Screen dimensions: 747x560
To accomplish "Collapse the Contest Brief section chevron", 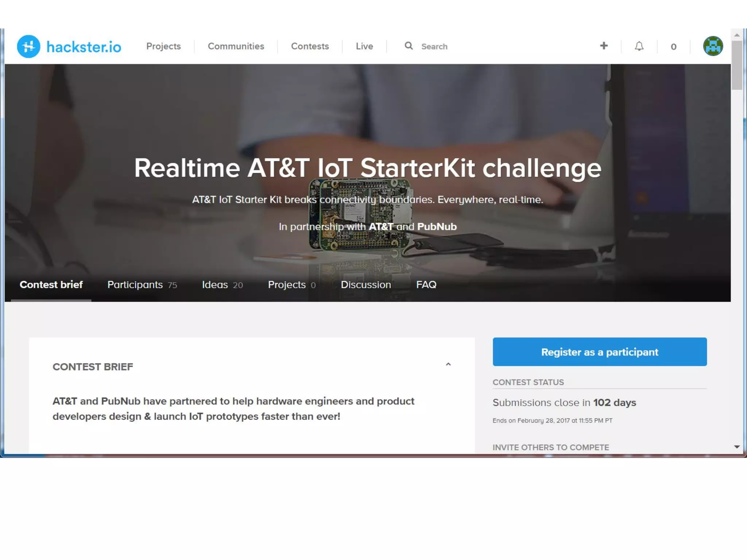I will (x=448, y=364).
